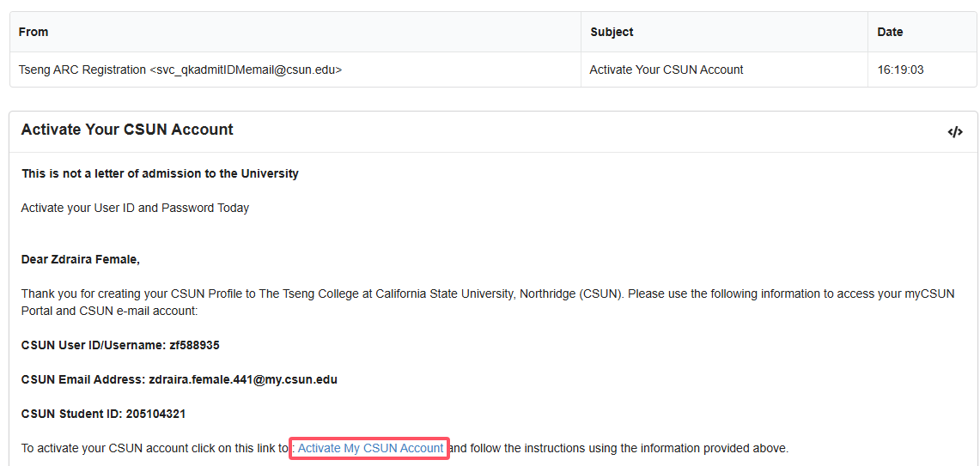This screenshot has width=980, height=466.
Task: Toggle the HTML source view icon
Action: (x=954, y=132)
